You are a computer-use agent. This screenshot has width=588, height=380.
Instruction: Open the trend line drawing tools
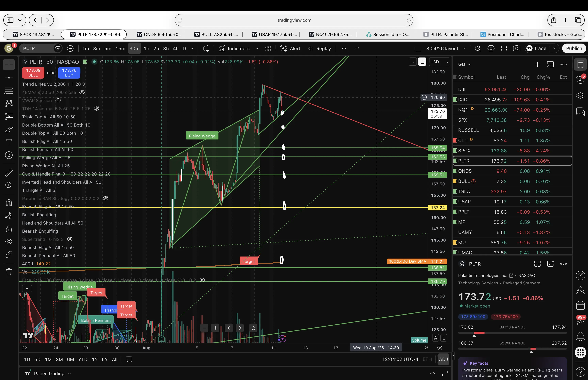(x=9, y=78)
